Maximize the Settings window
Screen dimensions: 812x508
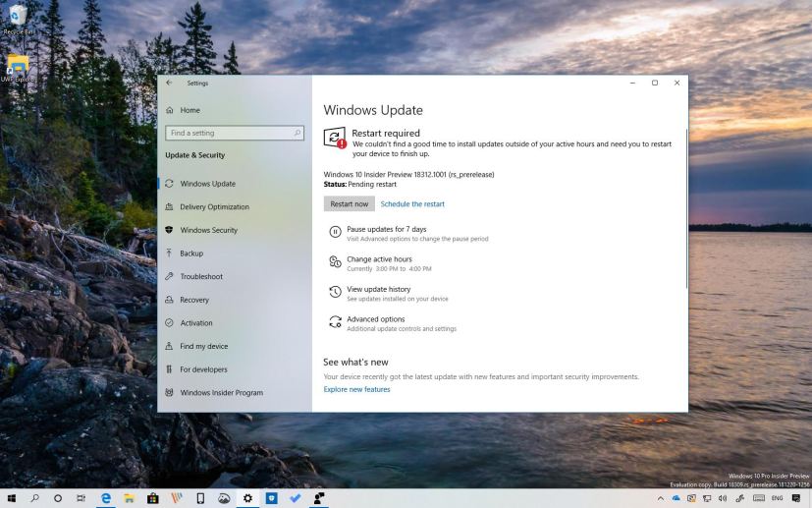655,83
